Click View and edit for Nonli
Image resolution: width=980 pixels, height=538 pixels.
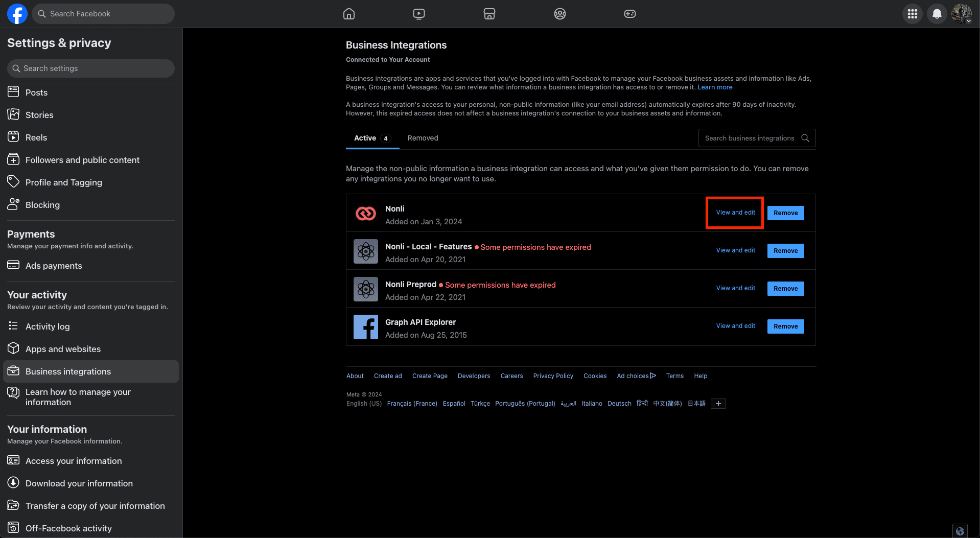pyautogui.click(x=735, y=213)
